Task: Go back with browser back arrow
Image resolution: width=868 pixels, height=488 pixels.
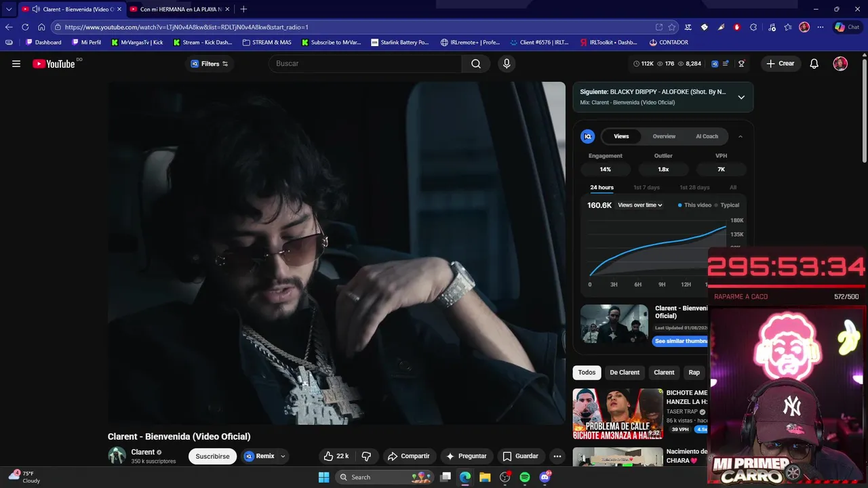Action: (9, 27)
